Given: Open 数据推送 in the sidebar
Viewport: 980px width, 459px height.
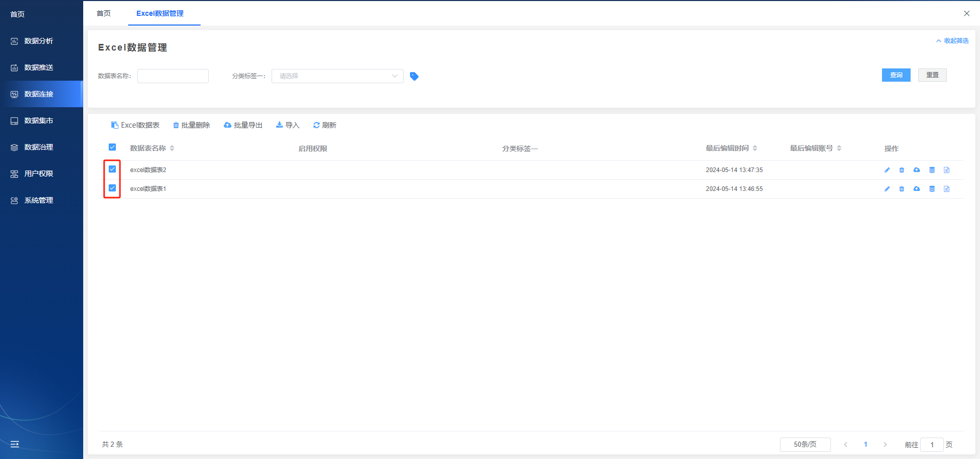Looking at the screenshot, I should (41, 67).
